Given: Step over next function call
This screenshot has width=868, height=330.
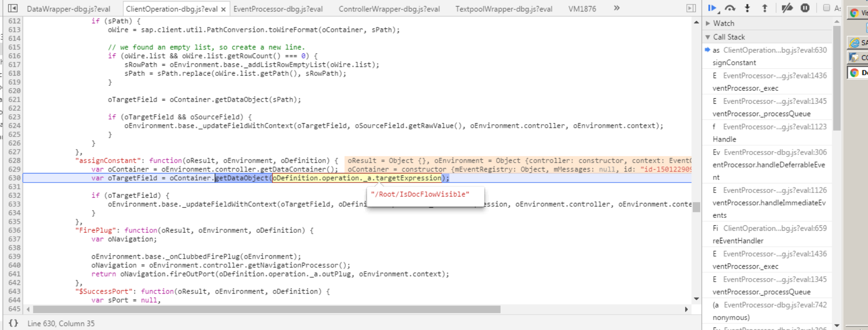Looking at the screenshot, I should click(730, 8).
